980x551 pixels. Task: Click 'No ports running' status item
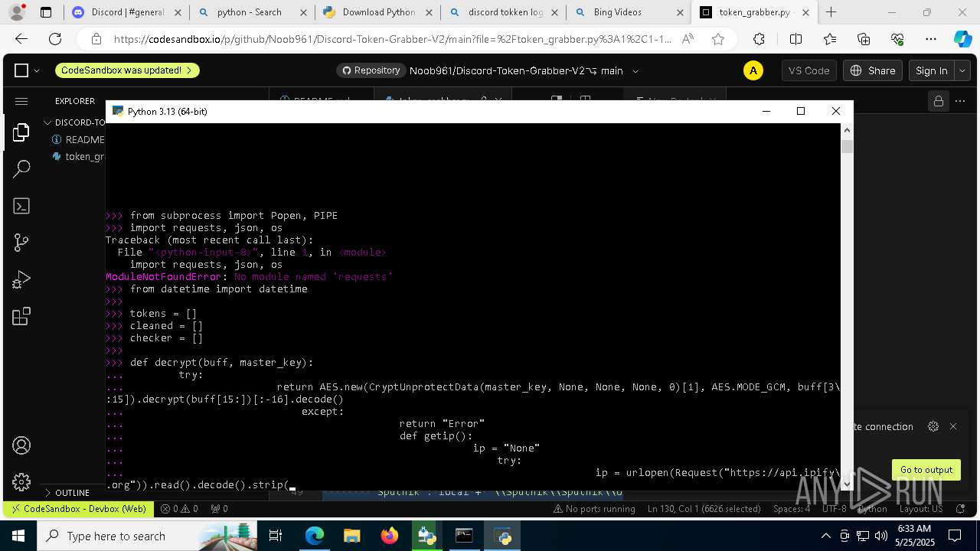(594, 508)
